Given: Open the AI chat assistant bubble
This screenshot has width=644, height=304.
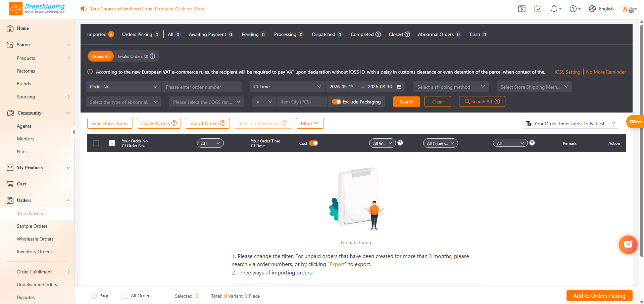Looking at the screenshot, I should click(628, 245).
